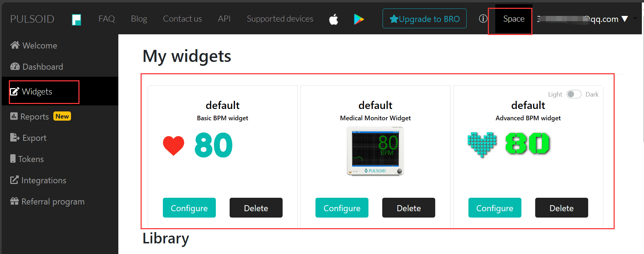Open the Apple App Store icon link

click(333, 19)
